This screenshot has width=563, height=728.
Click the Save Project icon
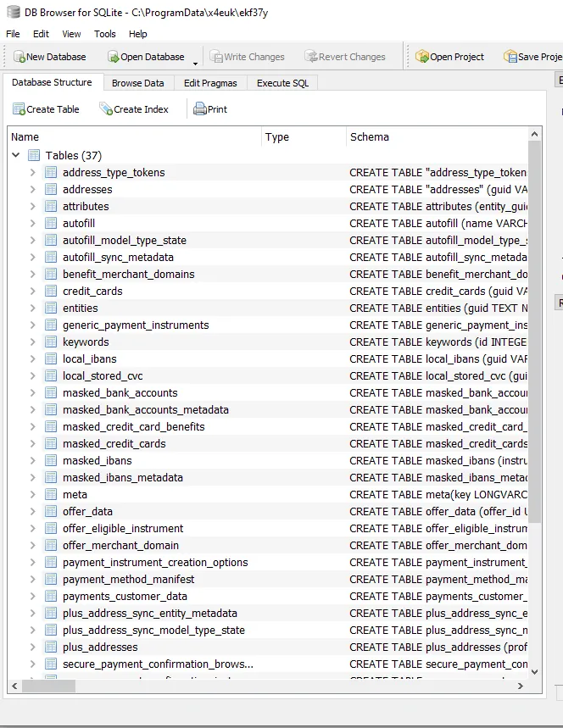(510, 57)
